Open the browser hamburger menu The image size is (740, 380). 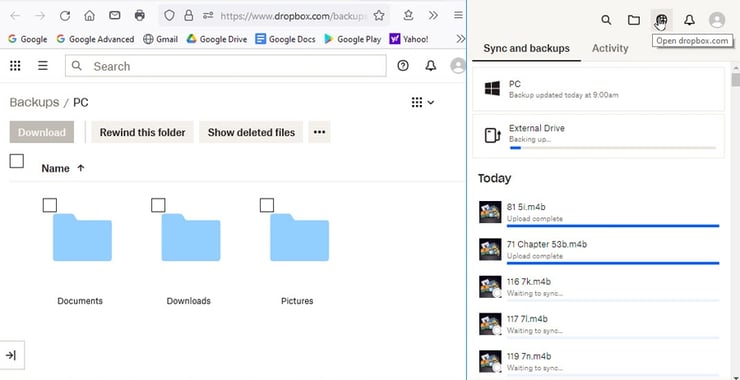click(458, 16)
